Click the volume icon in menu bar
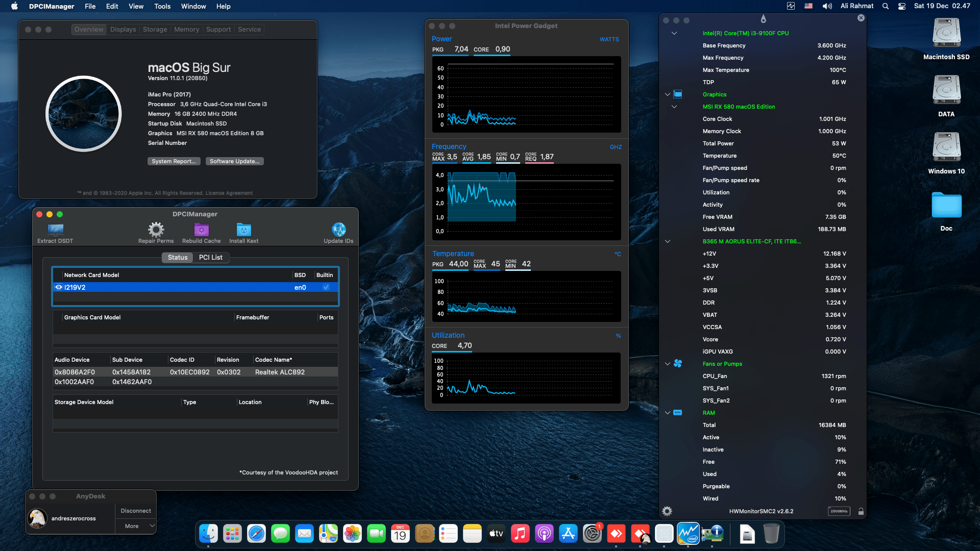The height and width of the screenshot is (551, 980). 827,6
